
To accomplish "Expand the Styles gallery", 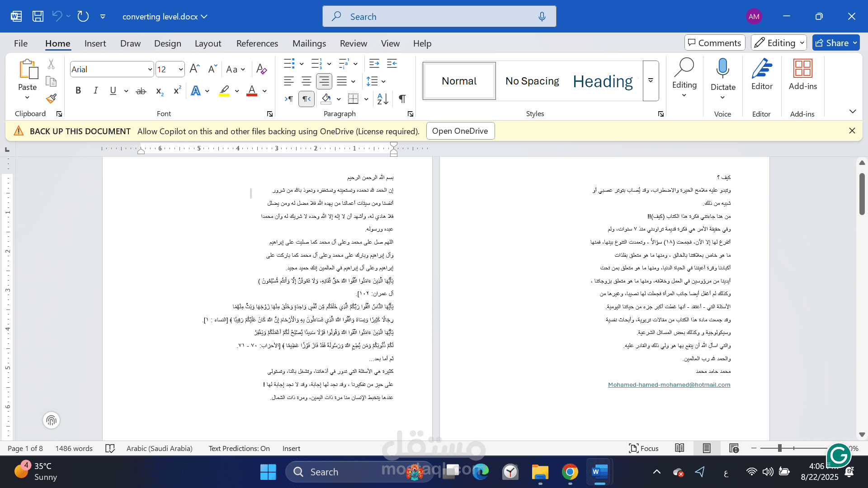I will coord(651,81).
